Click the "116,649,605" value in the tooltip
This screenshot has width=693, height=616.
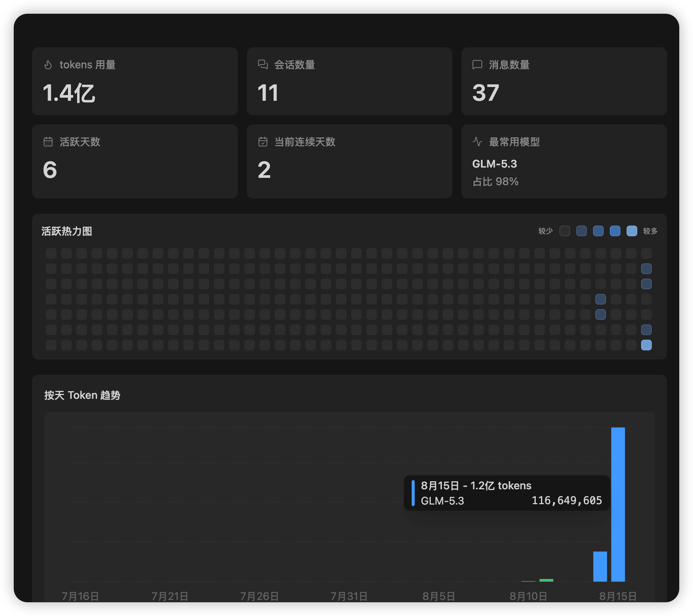[567, 500]
